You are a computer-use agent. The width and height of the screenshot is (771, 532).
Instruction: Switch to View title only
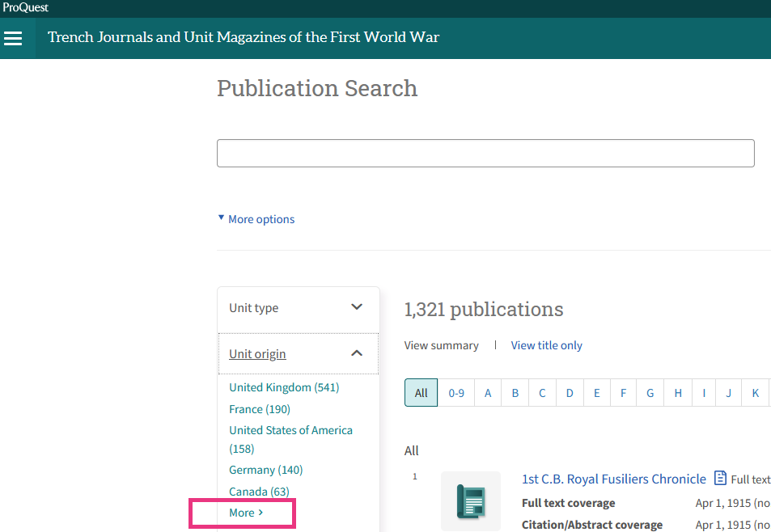click(x=546, y=345)
